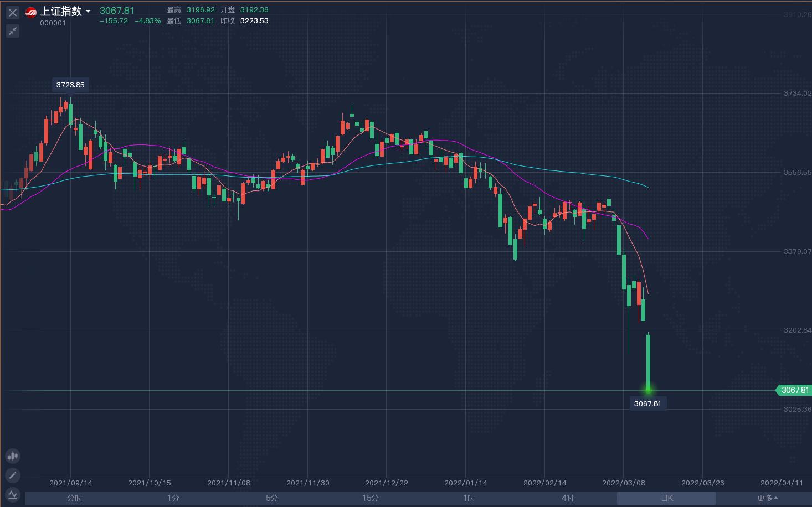
Task: Select the 日K daily candlestick tab
Action: [666, 498]
